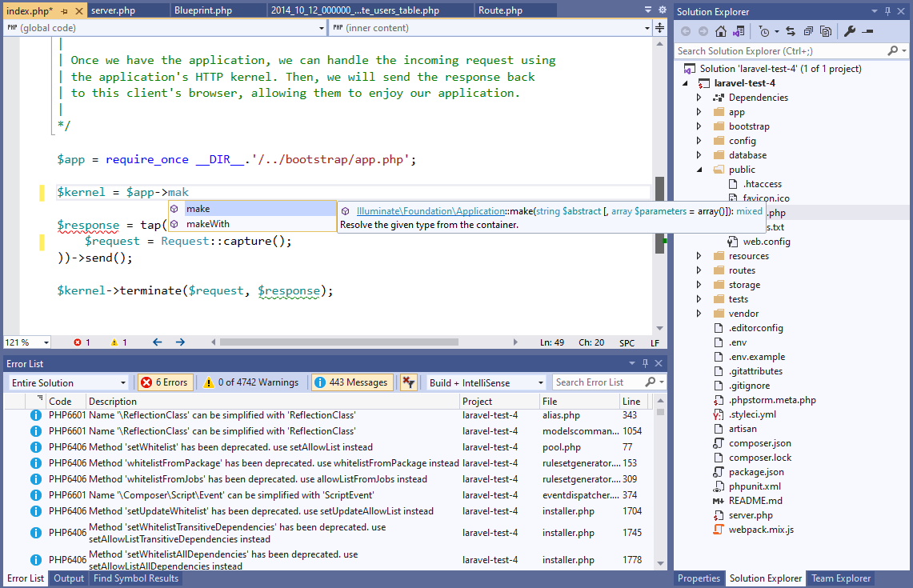This screenshot has height=588, width=913.
Task: Toggle the clear filter button in Error List
Action: pyautogui.click(x=409, y=382)
